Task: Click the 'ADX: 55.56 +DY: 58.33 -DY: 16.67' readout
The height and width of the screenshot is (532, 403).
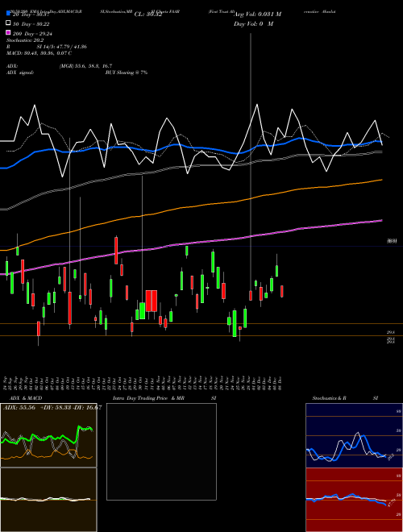Action: pos(52,408)
